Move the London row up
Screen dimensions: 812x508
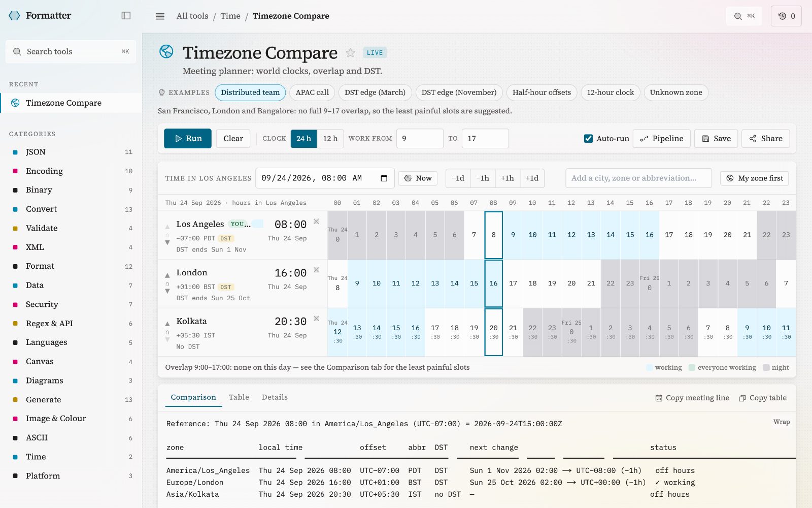167,275
